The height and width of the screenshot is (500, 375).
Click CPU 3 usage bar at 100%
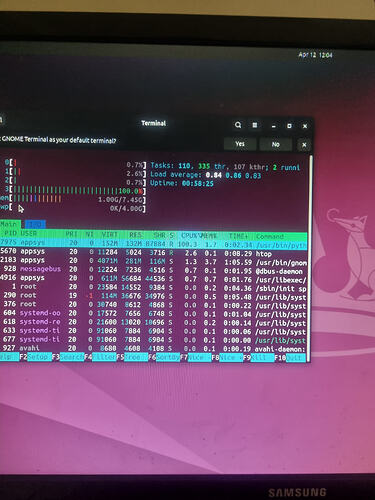point(77,191)
